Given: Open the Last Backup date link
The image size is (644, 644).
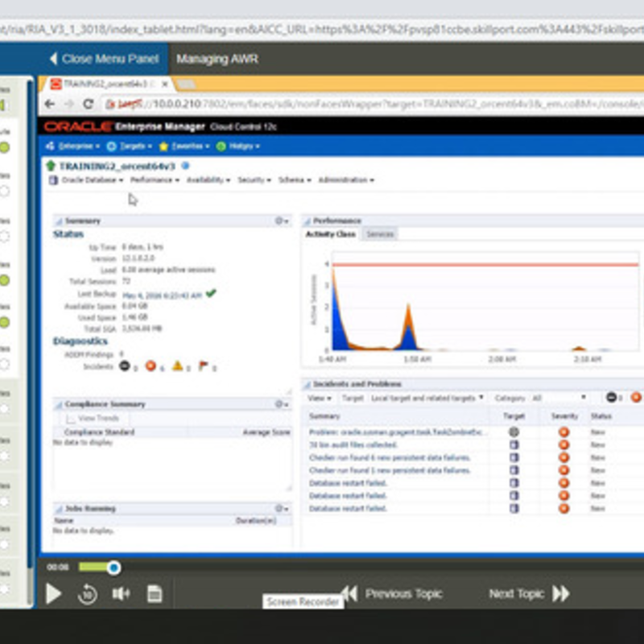Looking at the screenshot, I should (163, 295).
